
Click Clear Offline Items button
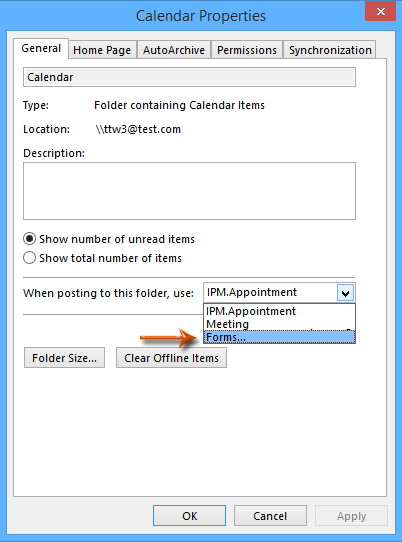tap(171, 358)
